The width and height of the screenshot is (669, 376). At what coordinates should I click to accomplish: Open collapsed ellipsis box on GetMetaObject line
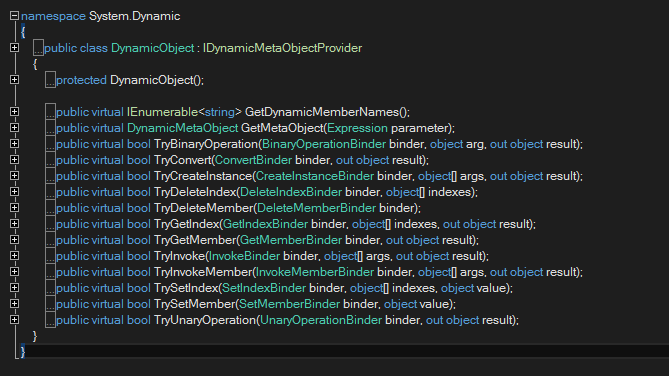point(50,128)
